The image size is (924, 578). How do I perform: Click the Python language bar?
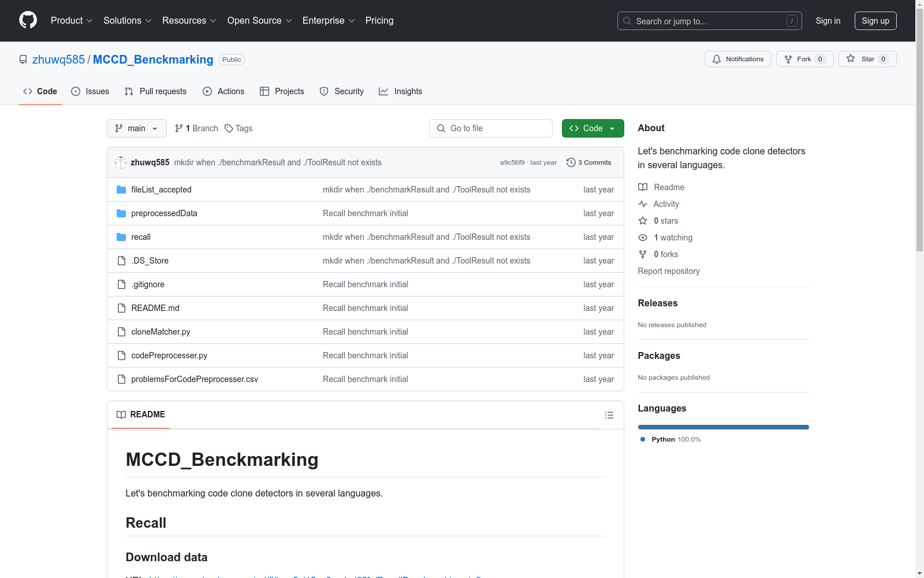tap(723, 427)
